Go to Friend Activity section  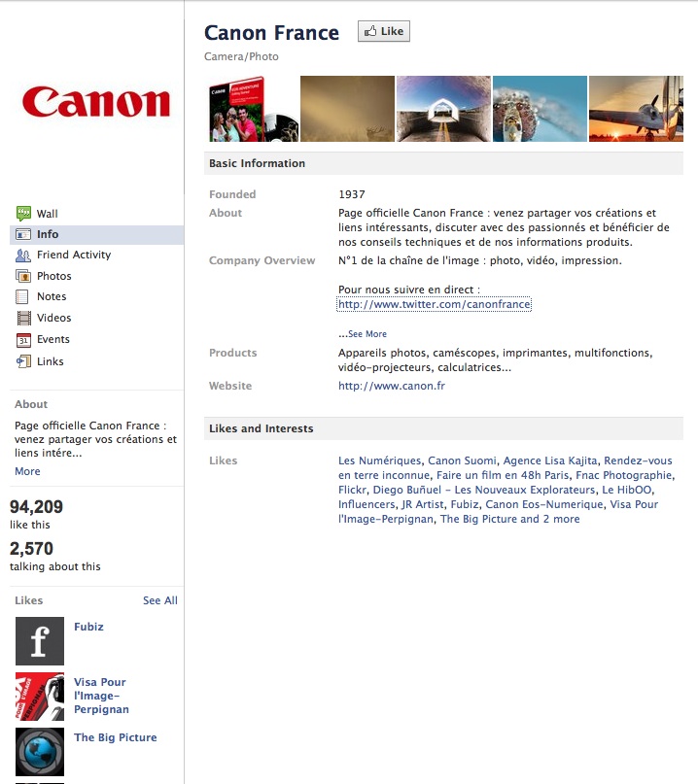tap(74, 255)
